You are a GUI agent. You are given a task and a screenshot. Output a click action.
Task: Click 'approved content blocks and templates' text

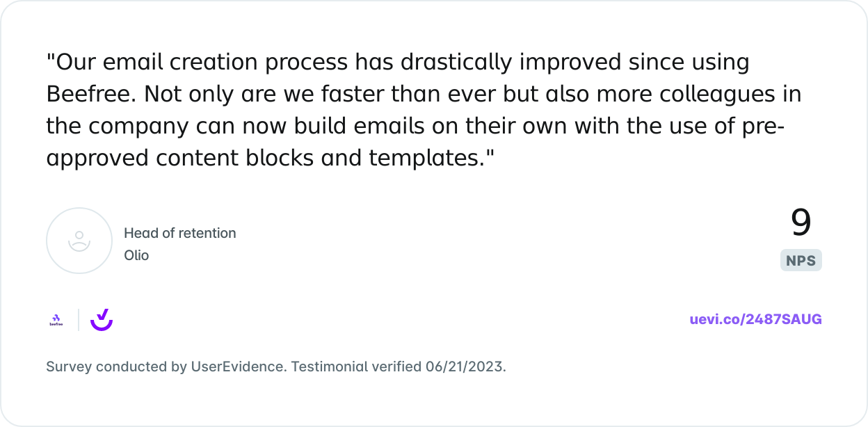click(x=264, y=159)
